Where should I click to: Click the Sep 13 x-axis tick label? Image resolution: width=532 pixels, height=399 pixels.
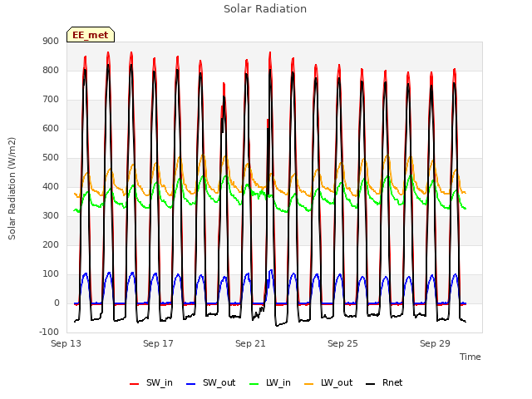click(66, 343)
